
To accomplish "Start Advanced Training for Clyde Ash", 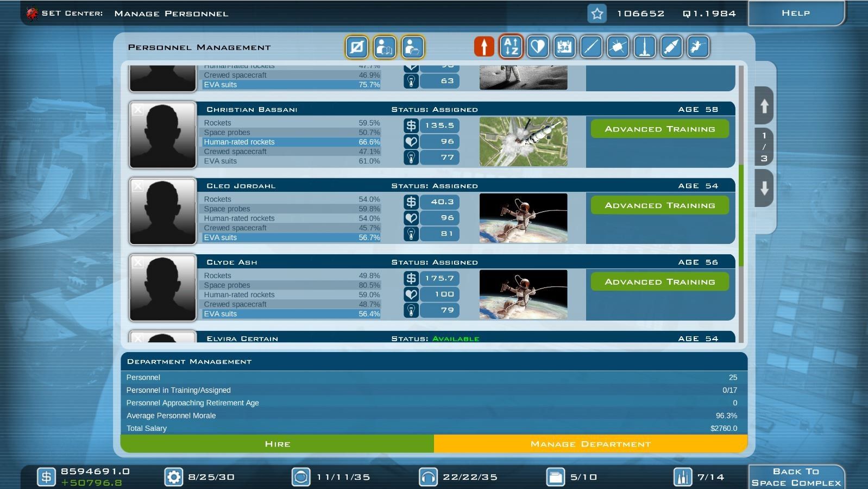I will 659,282.
